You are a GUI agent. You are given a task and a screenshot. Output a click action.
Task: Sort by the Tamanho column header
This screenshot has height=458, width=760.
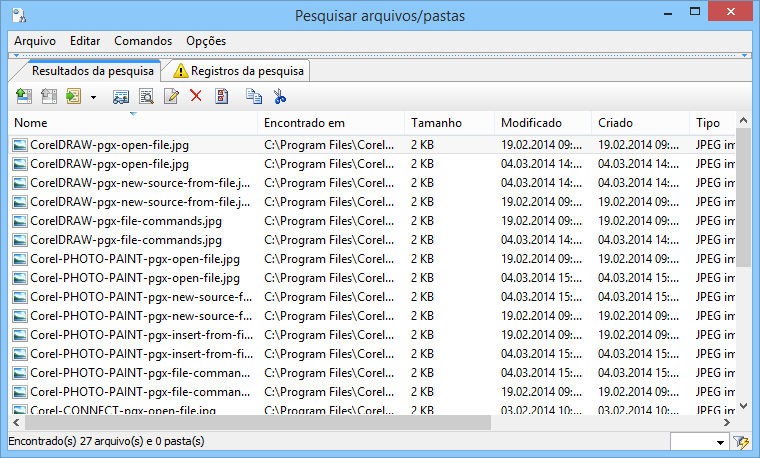click(x=449, y=123)
